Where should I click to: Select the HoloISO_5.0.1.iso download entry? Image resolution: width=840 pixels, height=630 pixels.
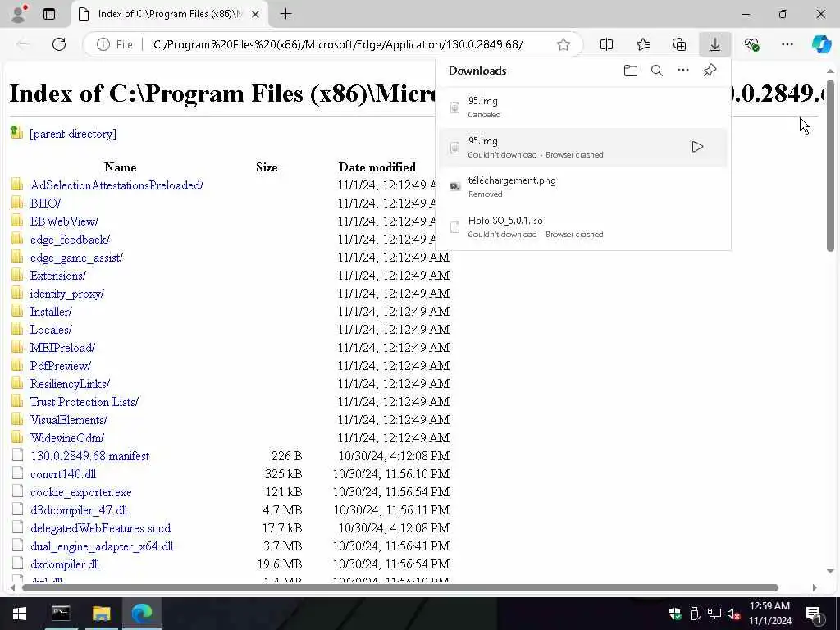tap(583, 226)
